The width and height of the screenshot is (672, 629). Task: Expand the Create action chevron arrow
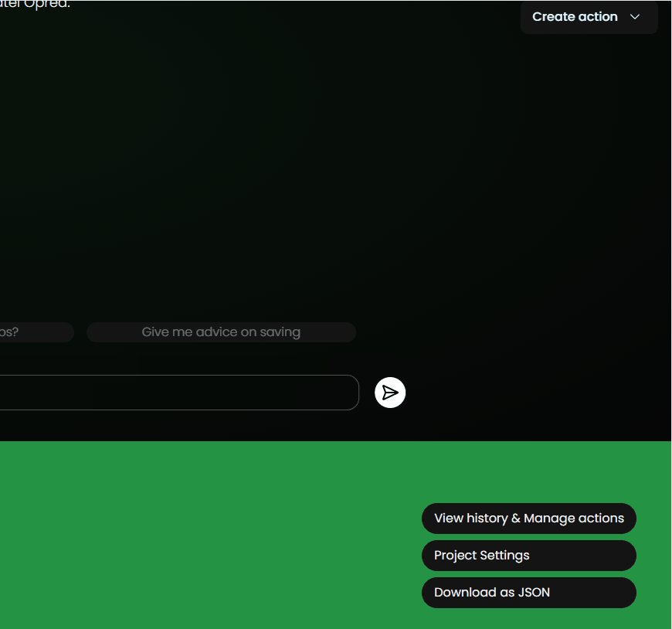[x=635, y=17]
